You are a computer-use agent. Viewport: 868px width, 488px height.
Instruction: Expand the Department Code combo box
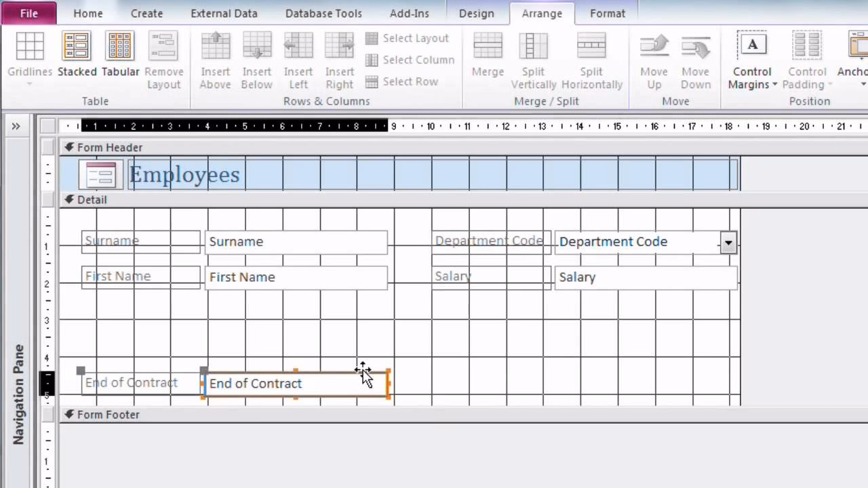(x=728, y=242)
